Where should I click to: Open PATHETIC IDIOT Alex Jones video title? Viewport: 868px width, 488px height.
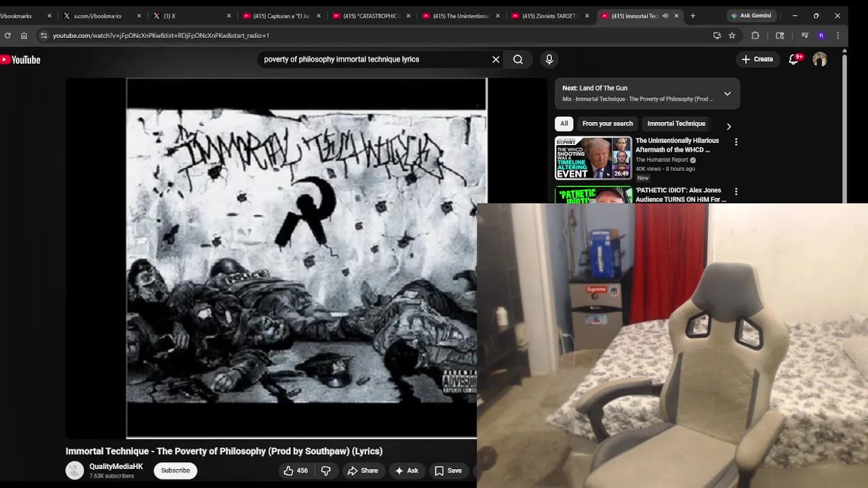click(x=680, y=195)
